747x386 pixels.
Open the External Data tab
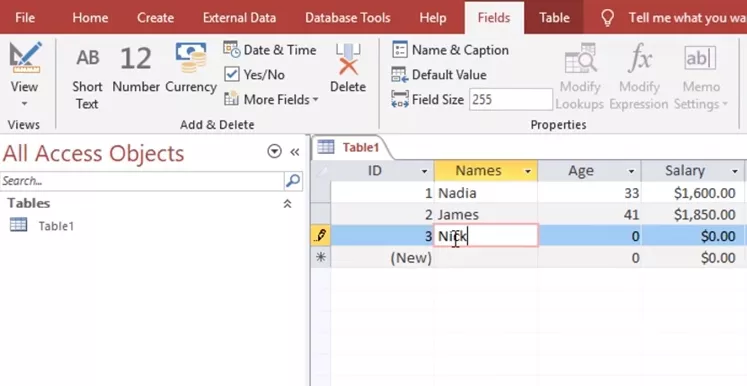point(239,18)
